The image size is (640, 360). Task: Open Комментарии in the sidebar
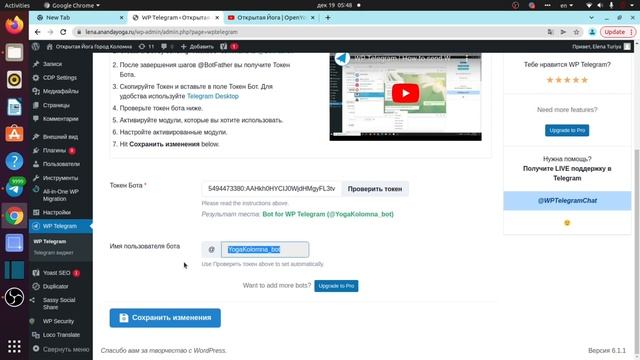[61, 119]
